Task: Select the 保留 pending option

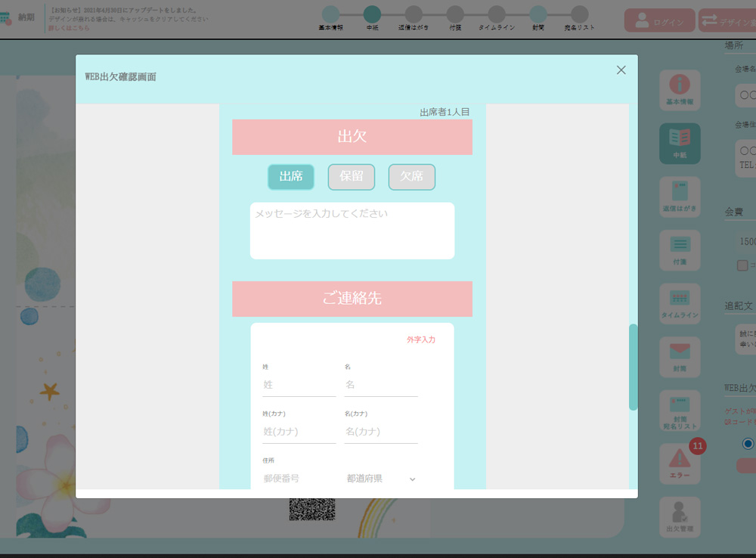Action: point(351,176)
